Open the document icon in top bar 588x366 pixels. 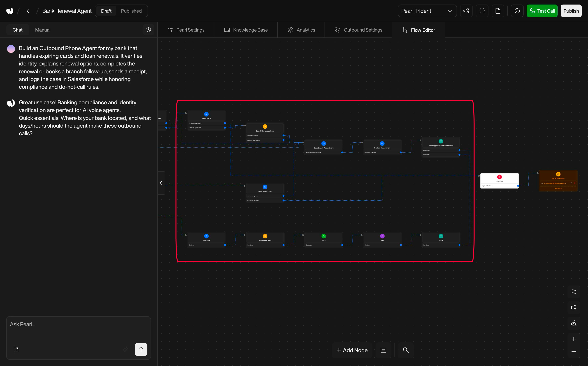498,11
